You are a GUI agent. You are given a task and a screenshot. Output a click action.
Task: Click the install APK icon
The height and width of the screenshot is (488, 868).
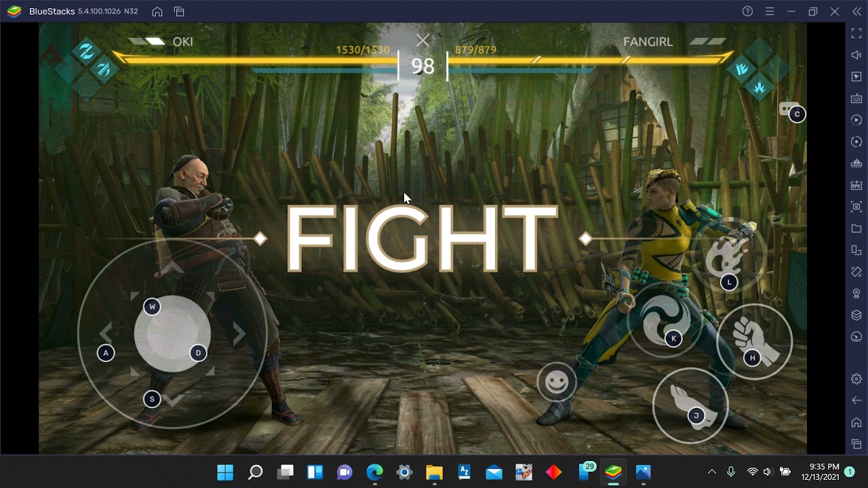(856, 185)
